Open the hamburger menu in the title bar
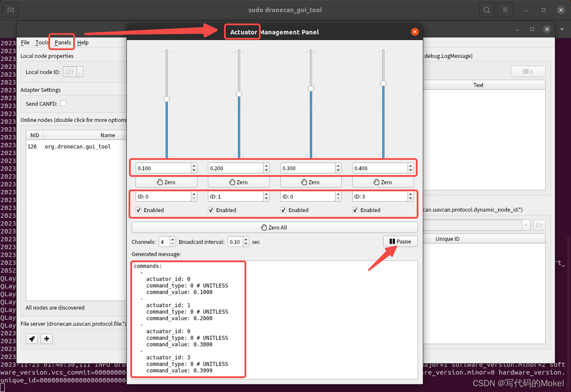 505,9
